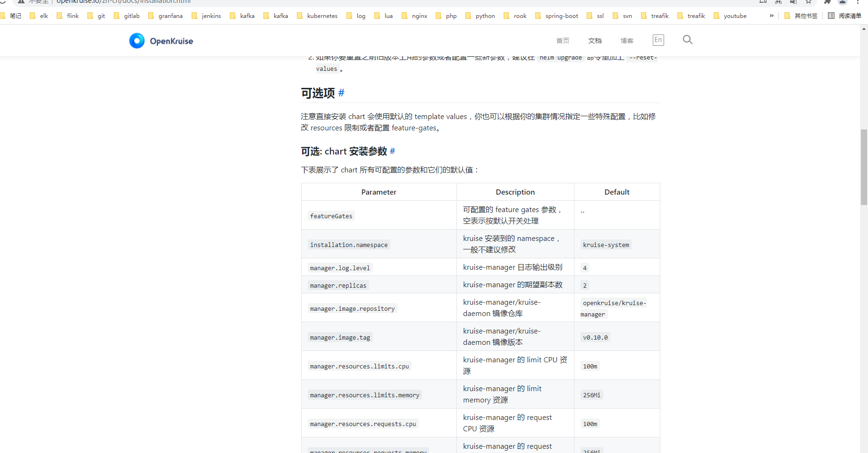This screenshot has height=453, width=868.
Task: Click the vertical page scrollbar thumb
Action: click(864, 167)
